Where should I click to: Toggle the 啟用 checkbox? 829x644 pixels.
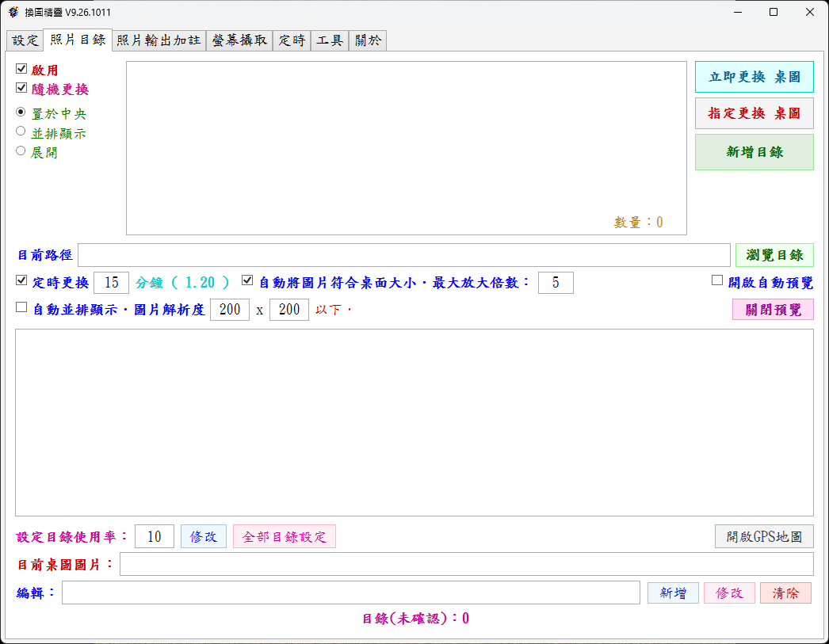pyautogui.click(x=21, y=69)
